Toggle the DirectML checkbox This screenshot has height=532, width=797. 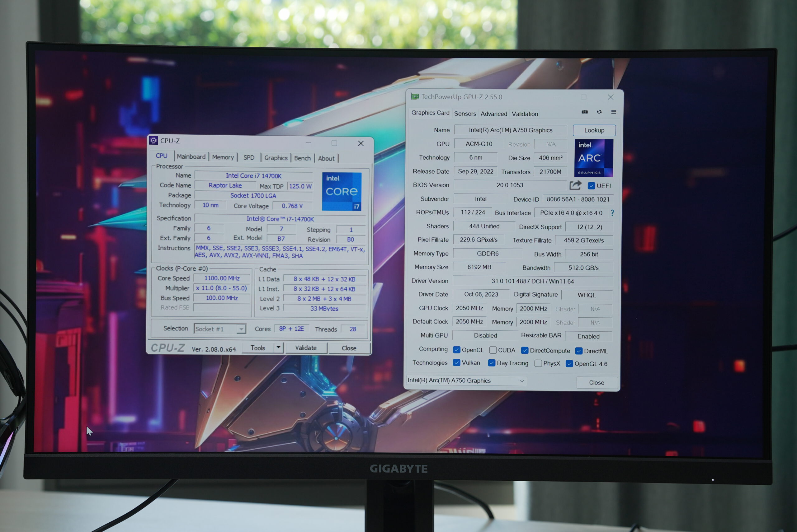pos(579,351)
